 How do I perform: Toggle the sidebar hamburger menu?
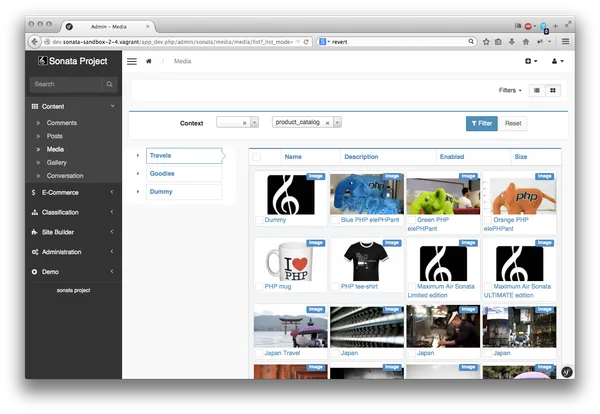point(131,61)
